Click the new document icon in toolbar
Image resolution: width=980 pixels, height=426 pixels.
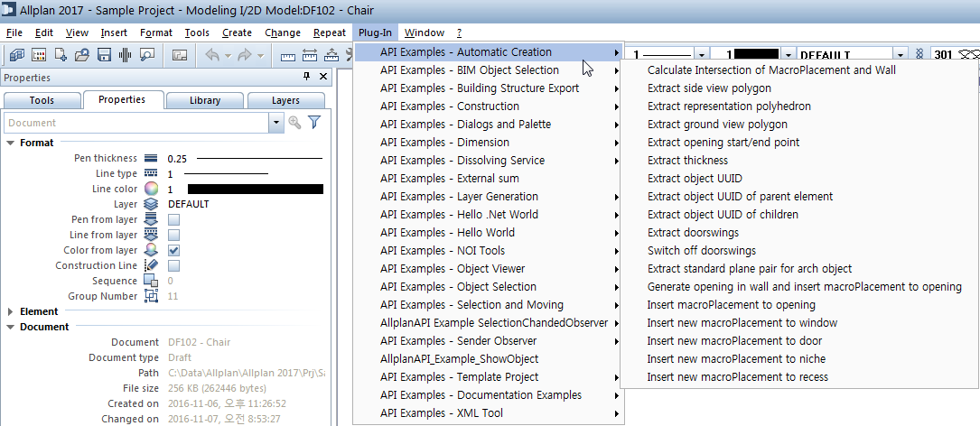tap(61, 55)
